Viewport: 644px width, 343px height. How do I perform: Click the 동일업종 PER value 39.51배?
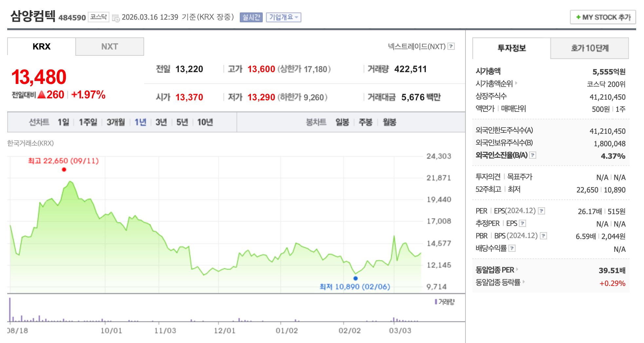612,271
